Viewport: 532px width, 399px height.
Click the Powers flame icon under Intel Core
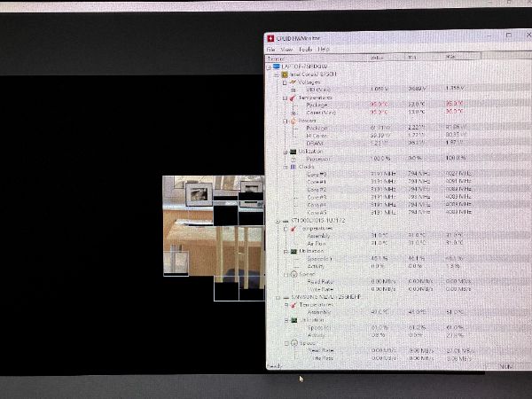(293, 121)
